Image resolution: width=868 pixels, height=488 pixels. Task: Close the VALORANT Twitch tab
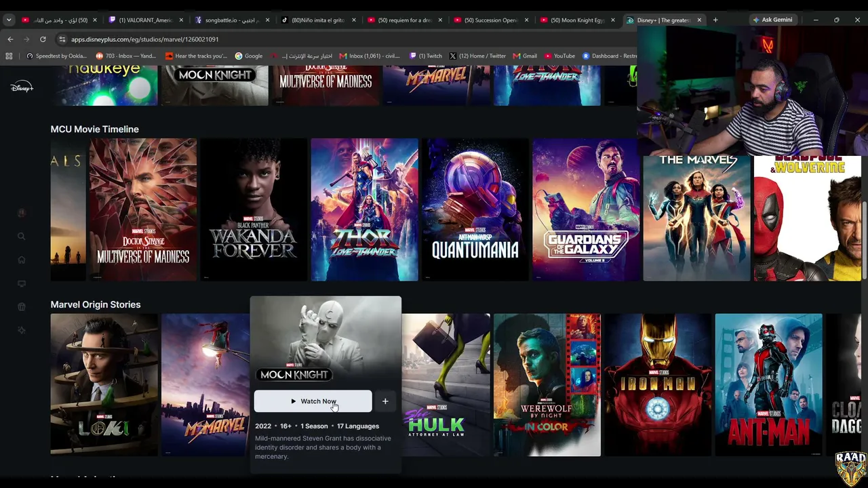(180, 20)
